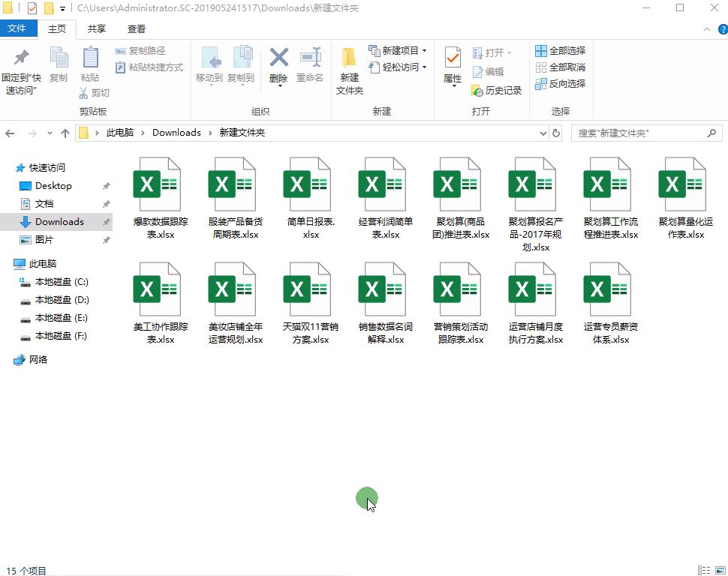
Task: Select file 运营专员薪资体系.xlsx
Action: click(610, 304)
